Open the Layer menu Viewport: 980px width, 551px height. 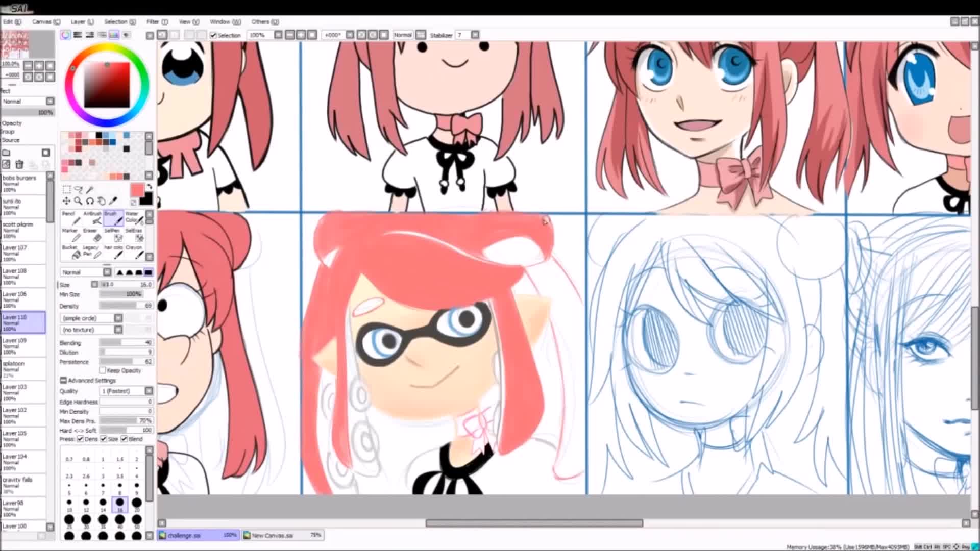(82, 22)
